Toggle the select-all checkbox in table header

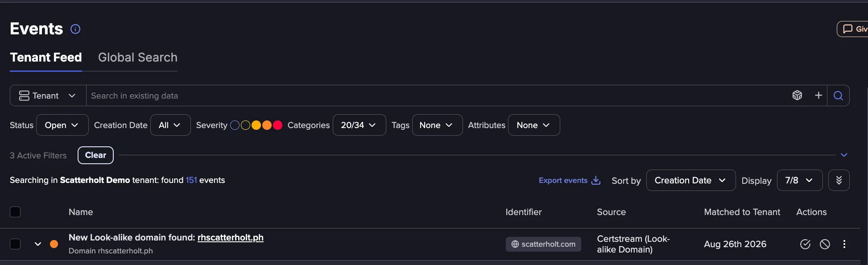point(15,212)
